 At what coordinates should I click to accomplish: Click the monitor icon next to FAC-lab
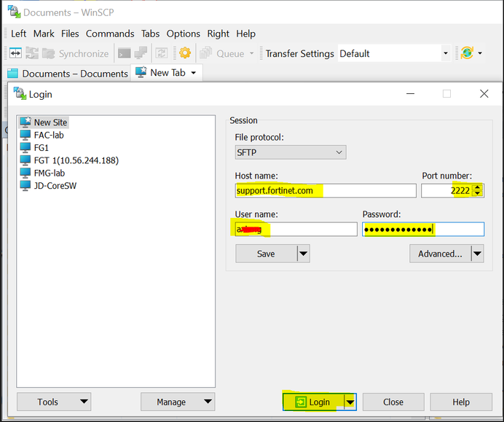[25, 135]
